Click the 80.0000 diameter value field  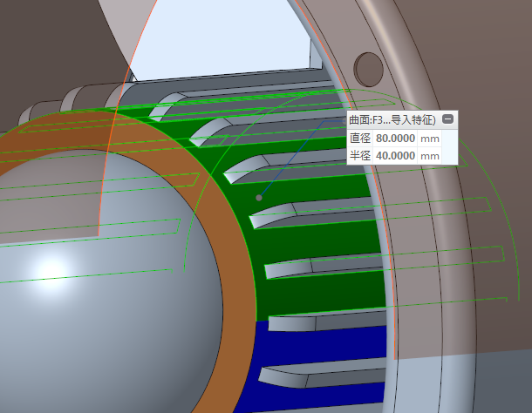[395, 139]
